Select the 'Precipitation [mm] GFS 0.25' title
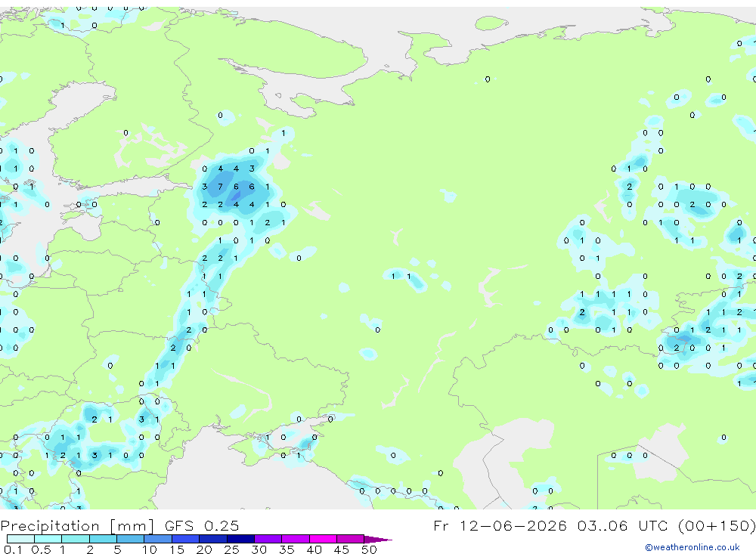 coord(119,525)
